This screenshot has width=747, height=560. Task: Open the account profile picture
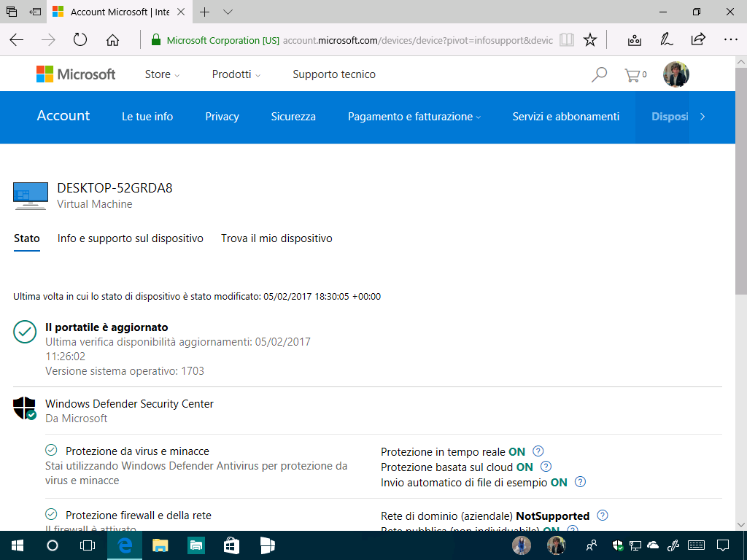[x=676, y=74]
